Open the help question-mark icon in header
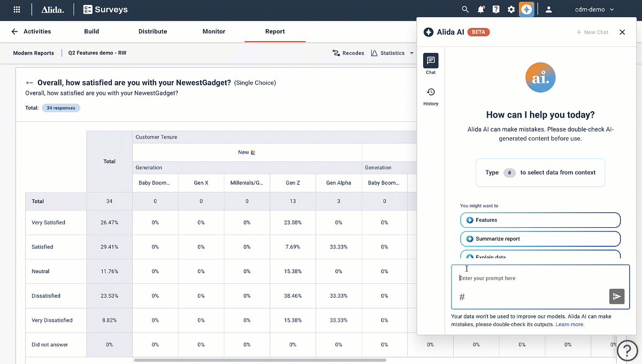The width and height of the screenshot is (642, 364). point(496,10)
